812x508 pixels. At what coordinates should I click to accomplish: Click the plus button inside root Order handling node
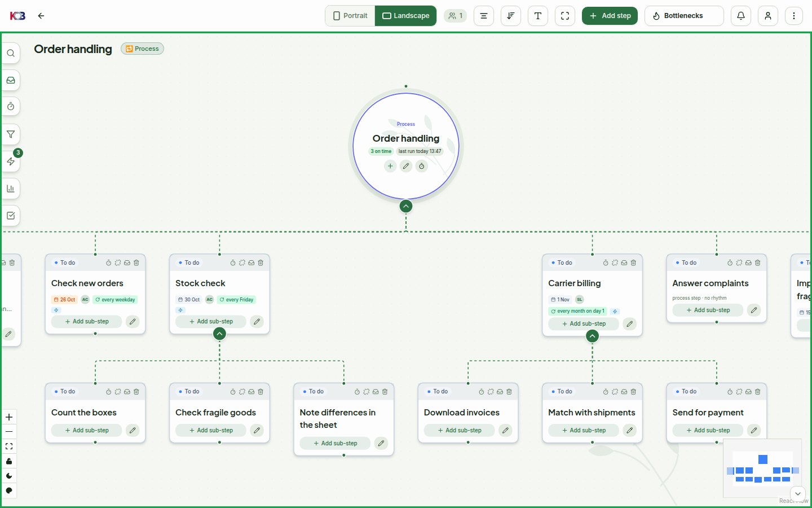click(390, 167)
